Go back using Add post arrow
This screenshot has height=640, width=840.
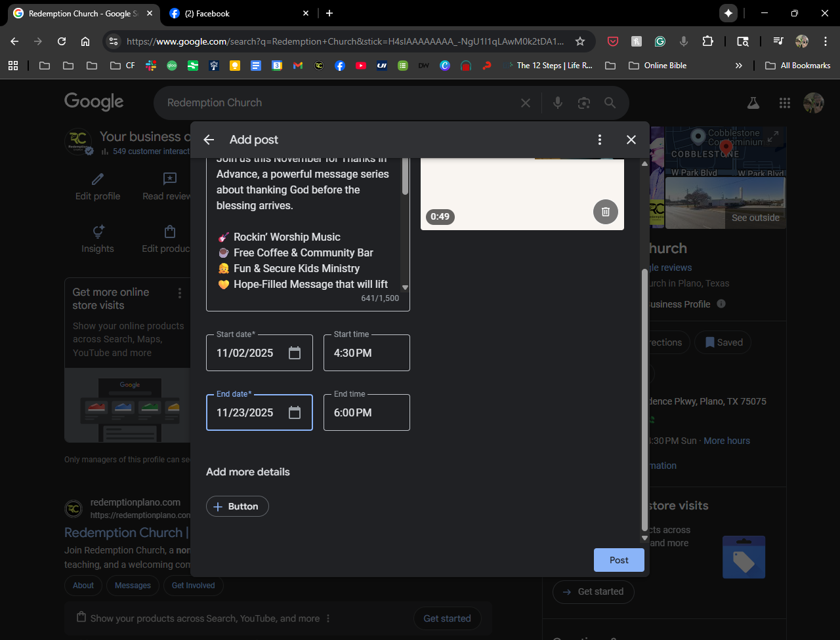[x=209, y=140]
